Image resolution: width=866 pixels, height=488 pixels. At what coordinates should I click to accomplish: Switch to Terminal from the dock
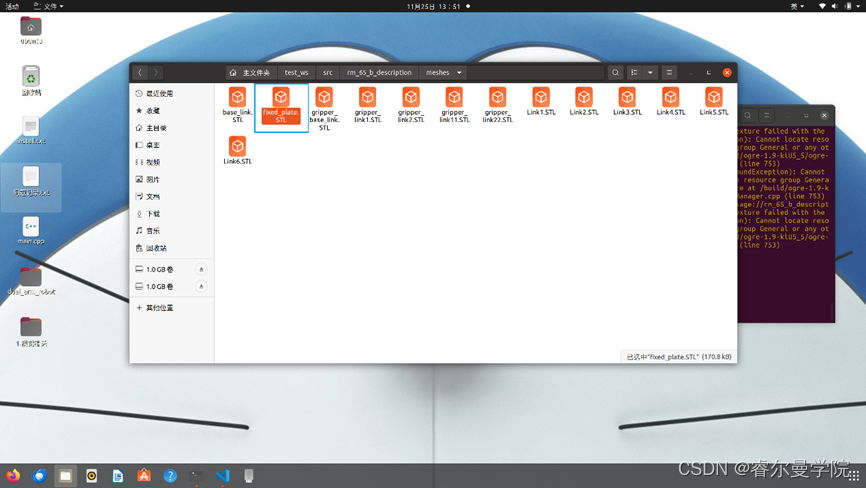(x=197, y=475)
